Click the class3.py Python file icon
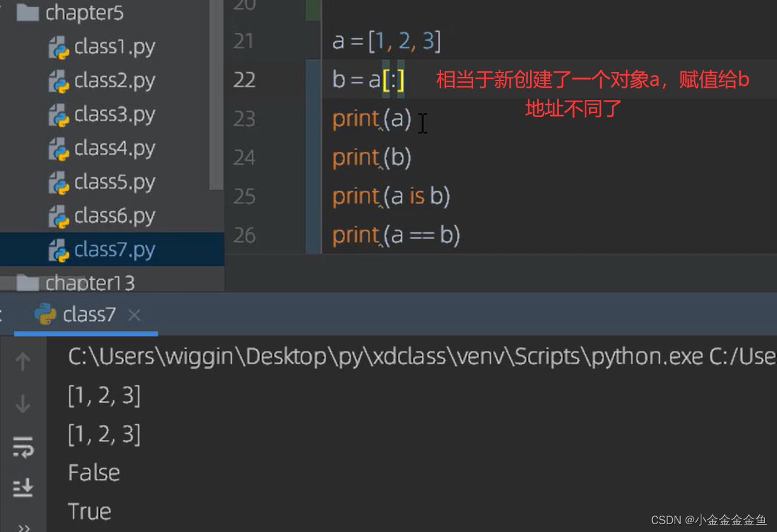This screenshot has height=532, width=777. pos(59,114)
